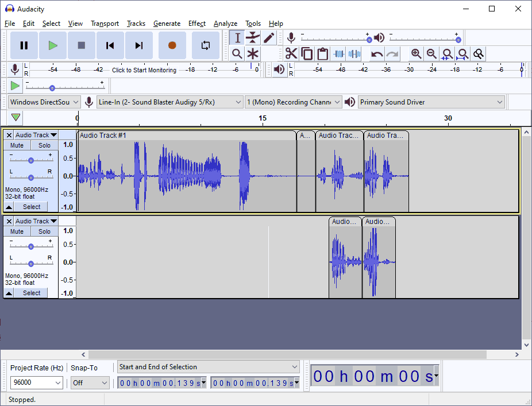
Task: Skip to Start of the project
Action: point(110,45)
